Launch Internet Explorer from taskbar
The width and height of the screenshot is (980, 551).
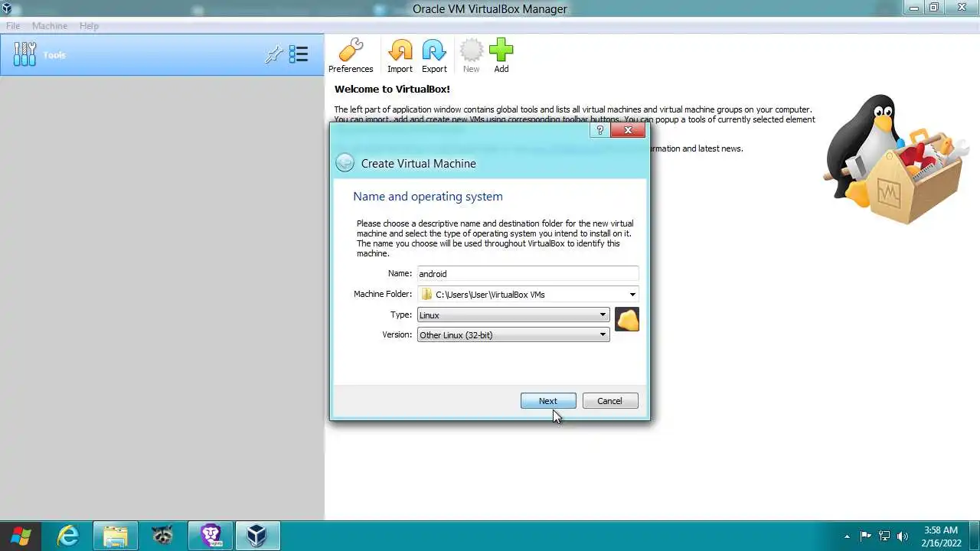pyautogui.click(x=68, y=536)
